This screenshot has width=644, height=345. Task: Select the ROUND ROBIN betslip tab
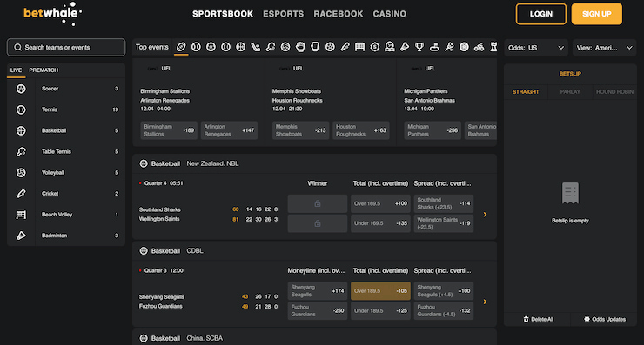614,92
